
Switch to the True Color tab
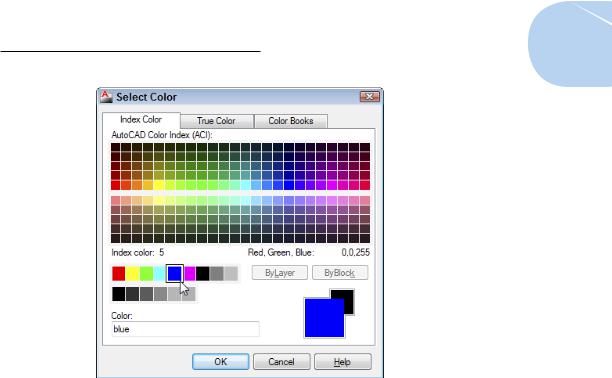pos(217,121)
